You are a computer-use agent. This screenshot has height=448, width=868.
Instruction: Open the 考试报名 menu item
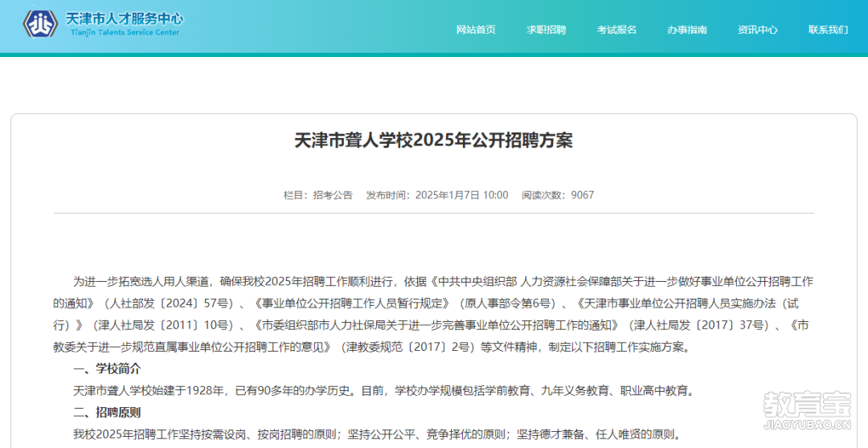[x=616, y=30]
